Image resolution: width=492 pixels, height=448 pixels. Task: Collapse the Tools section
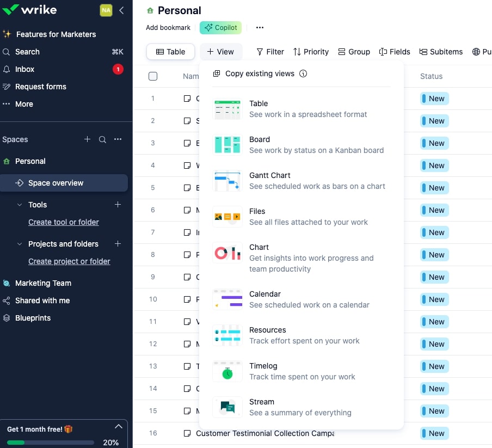pos(19,205)
